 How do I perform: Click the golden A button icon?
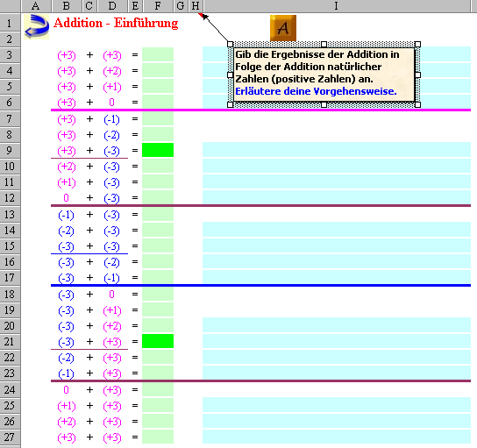[x=283, y=28]
